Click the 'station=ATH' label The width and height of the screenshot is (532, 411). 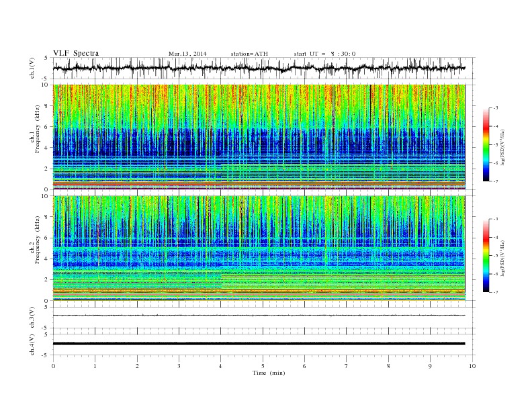tap(249, 54)
